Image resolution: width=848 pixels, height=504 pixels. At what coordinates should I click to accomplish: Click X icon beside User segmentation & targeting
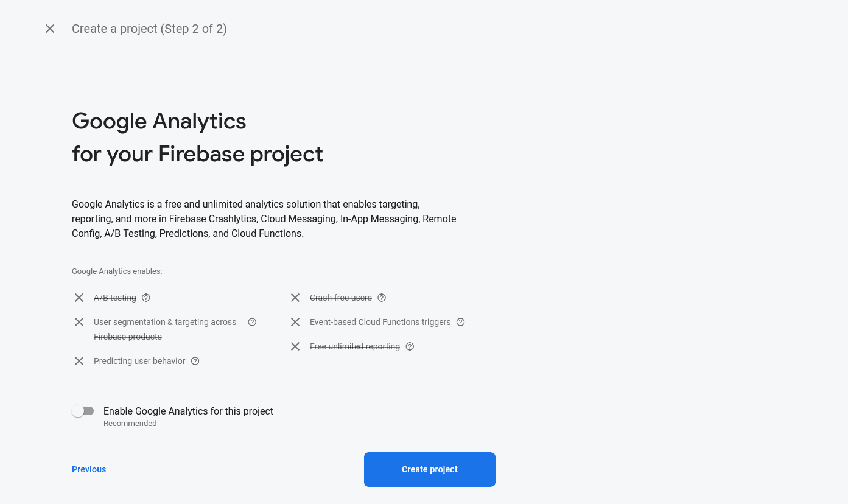[79, 322]
